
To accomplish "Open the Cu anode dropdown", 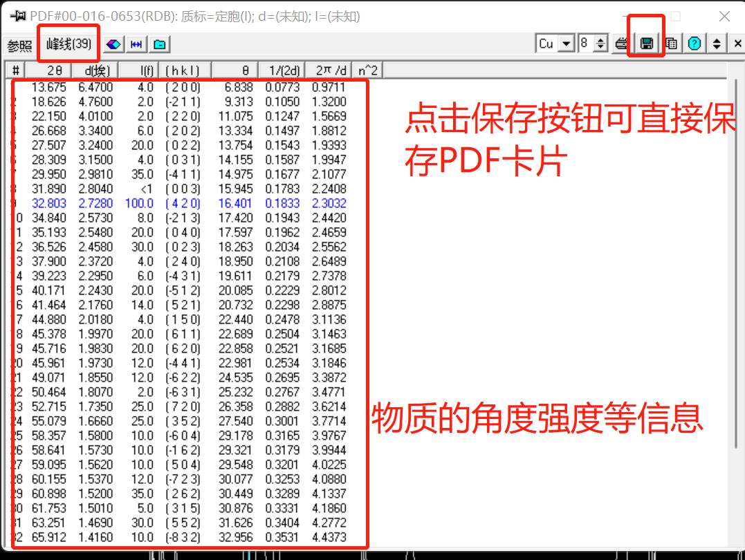I will tap(565, 43).
